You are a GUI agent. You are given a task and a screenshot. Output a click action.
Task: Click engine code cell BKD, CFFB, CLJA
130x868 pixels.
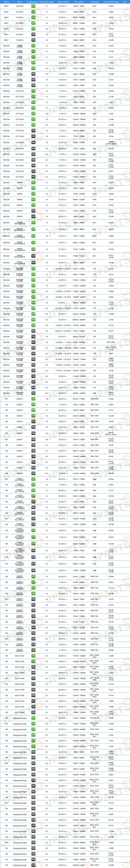click(111, 348)
